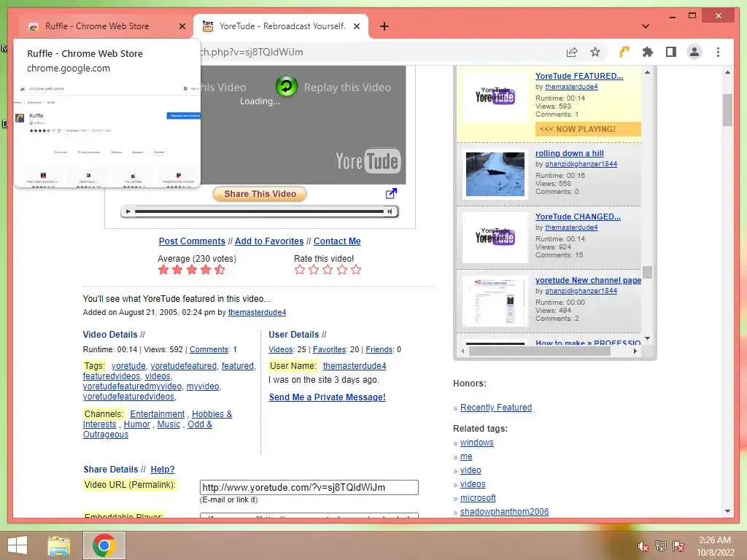Click the share page icon in address bar
The width and height of the screenshot is (747, 560).
[572, 52]
